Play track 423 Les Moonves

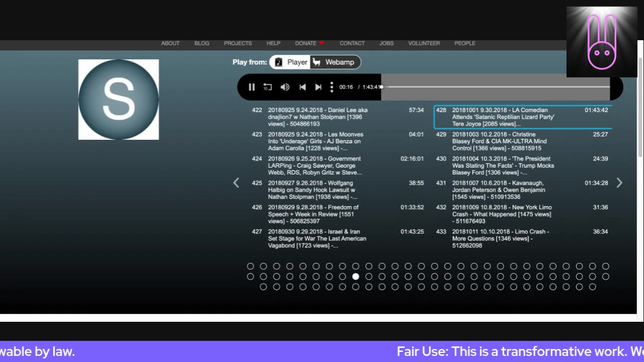click(338, 141)
